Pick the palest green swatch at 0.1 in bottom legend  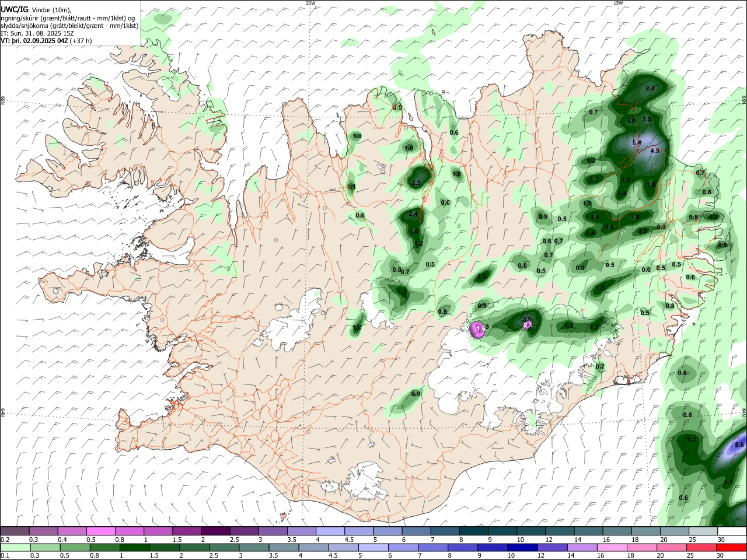pyautogui.click(x=15, y=548)
